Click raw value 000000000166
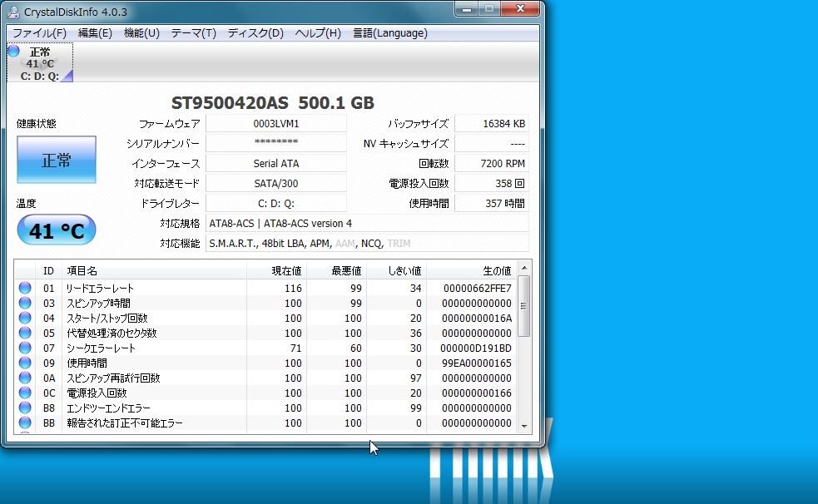The height and width of the screenshot is (504, 818). click(477, 393)
